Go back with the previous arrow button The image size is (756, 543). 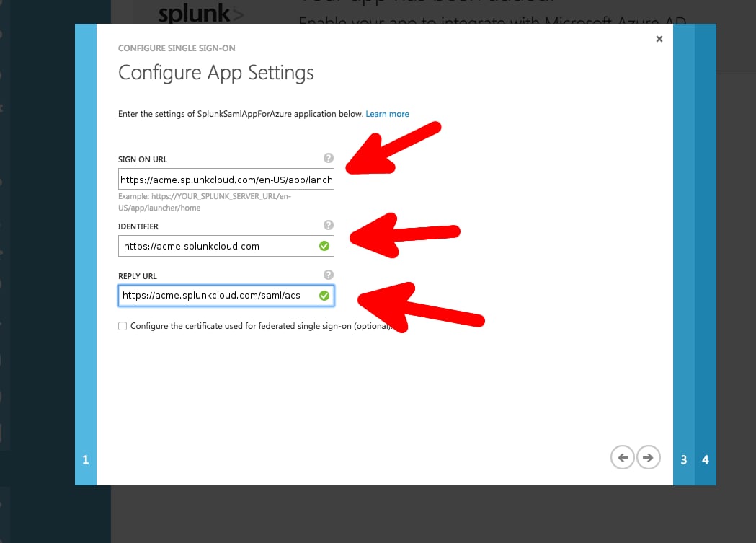pyautogui.click(x=623, y=457)
